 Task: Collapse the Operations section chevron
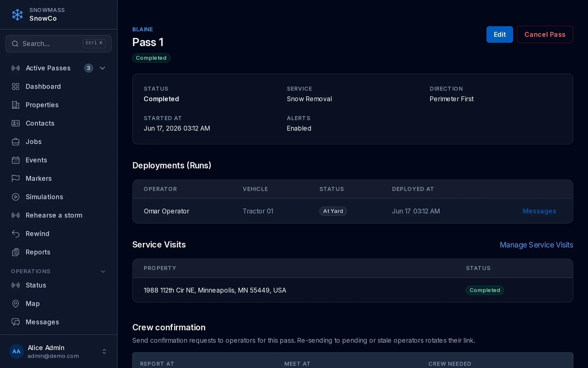(x=103, y=271)
